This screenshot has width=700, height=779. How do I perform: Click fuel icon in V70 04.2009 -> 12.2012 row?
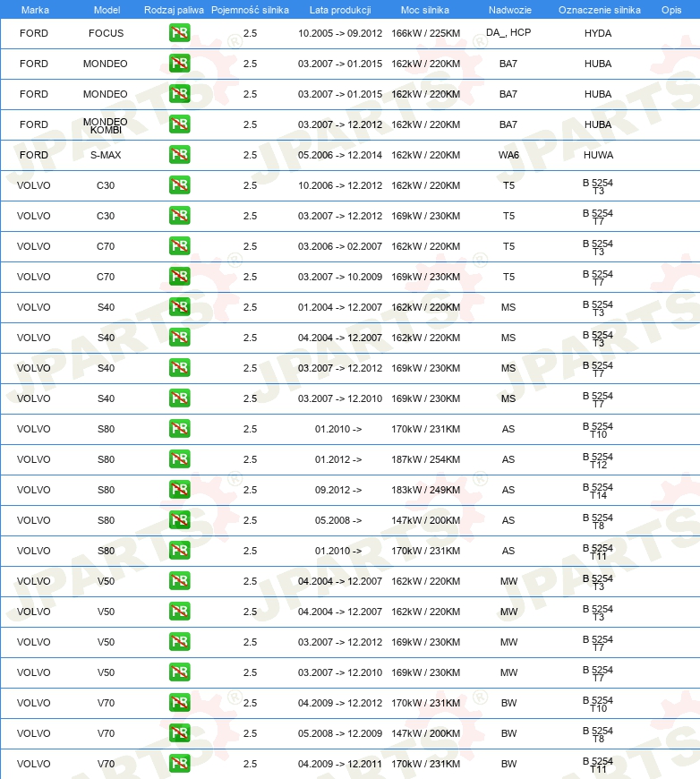pos(179,703)
